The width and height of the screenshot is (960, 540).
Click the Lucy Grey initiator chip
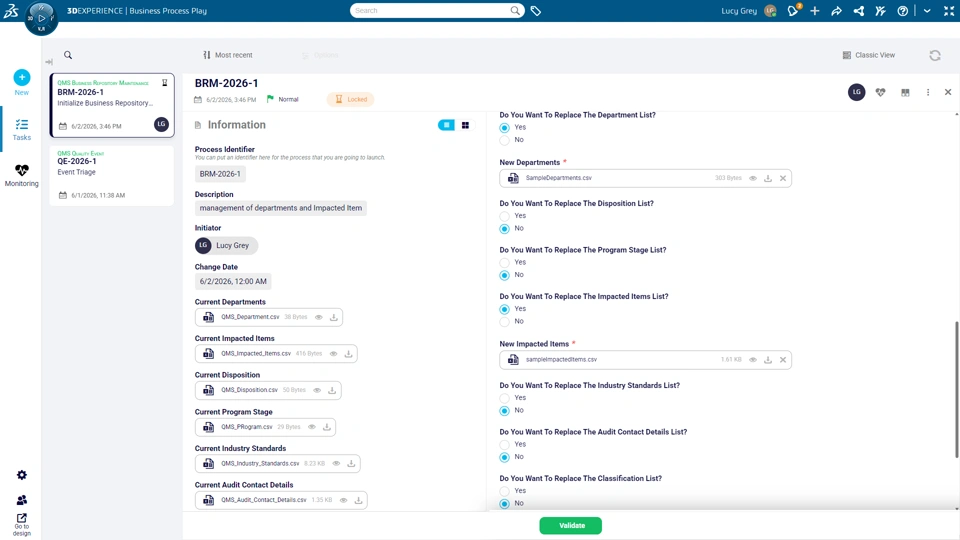point(226,246)
